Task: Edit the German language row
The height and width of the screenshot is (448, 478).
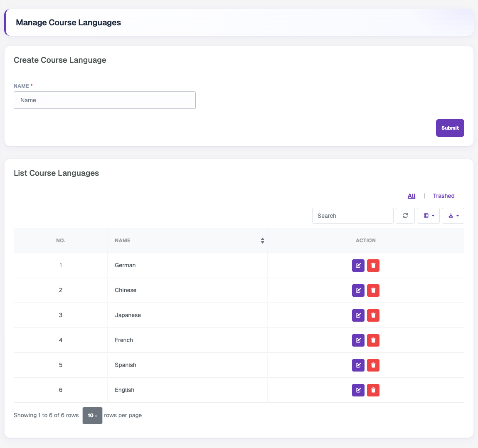Action: point(358,266)
